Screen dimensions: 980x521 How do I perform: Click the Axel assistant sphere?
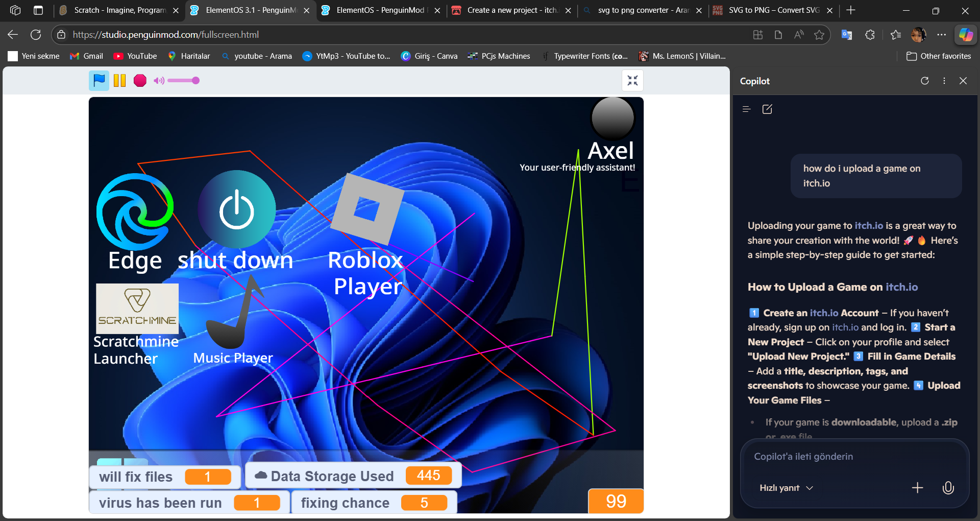tap(612, 118)
